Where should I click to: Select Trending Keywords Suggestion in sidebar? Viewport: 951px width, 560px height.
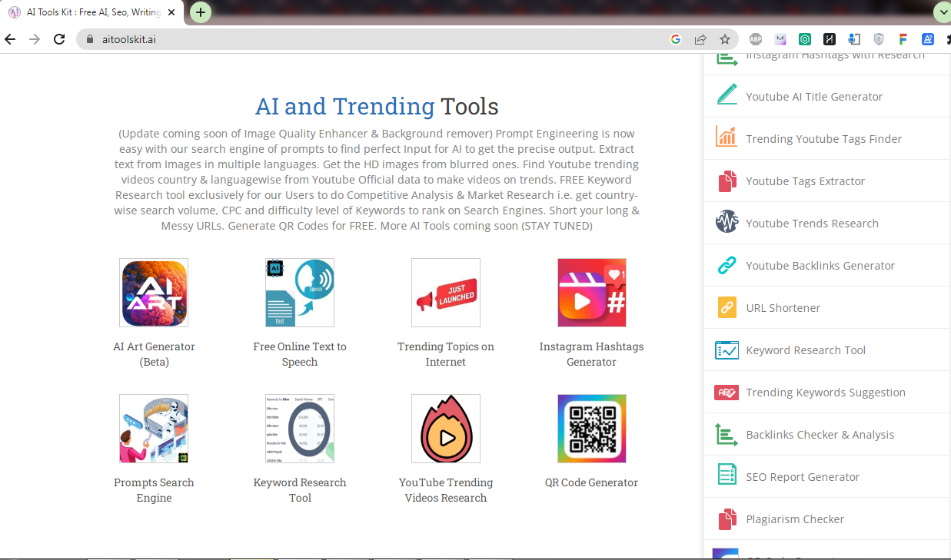tap(827, 392)
